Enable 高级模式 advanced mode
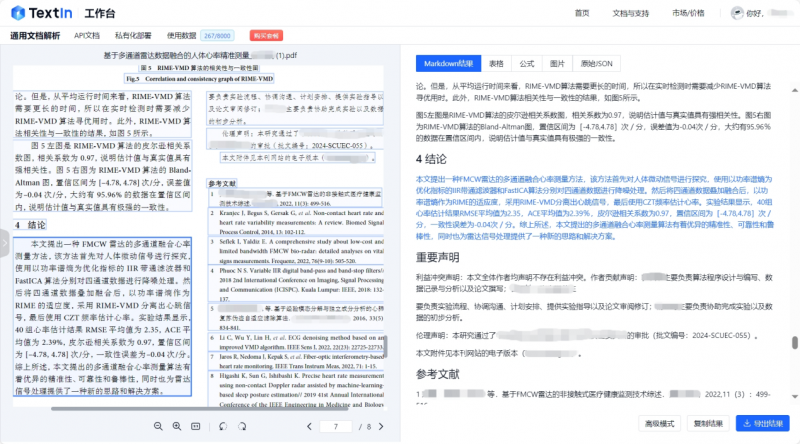 click(x=660, y=423)
